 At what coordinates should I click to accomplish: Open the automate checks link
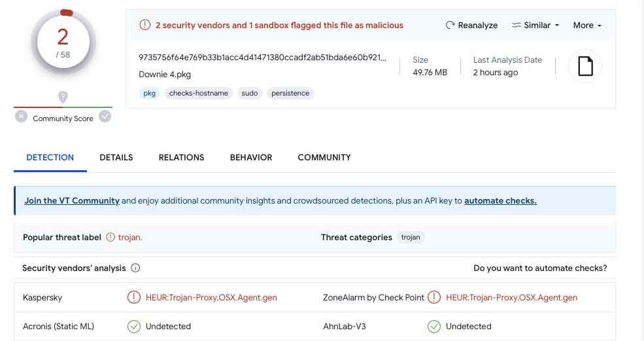[500, 201]
